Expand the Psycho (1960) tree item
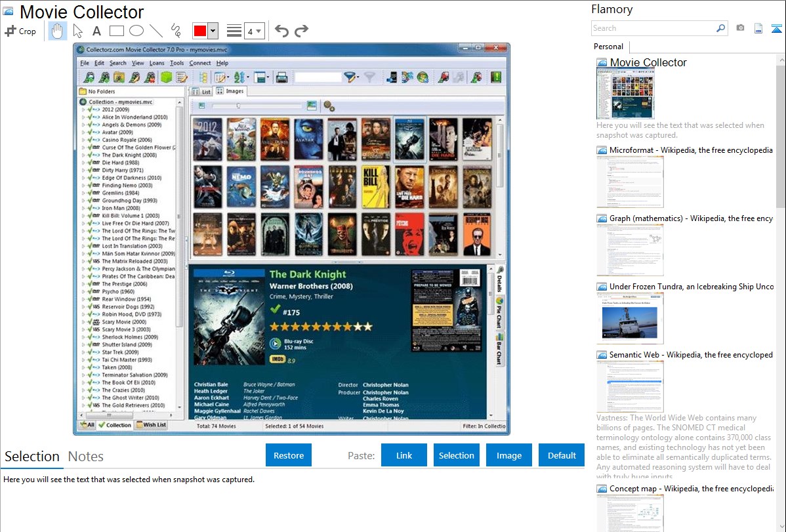Image resolution: width=786 pixels, height=532 pixels. (83, 291)
